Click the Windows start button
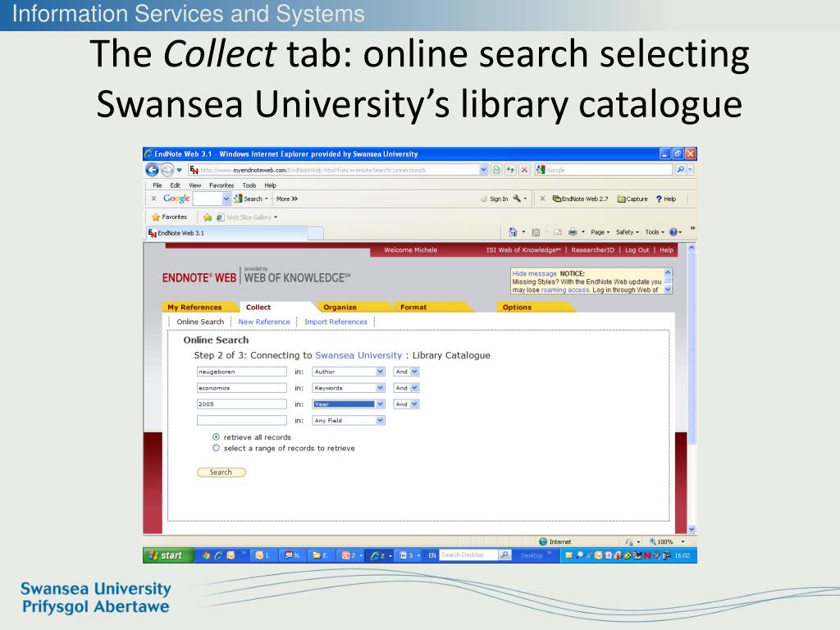840x630 pixels. tap(167, 555)
